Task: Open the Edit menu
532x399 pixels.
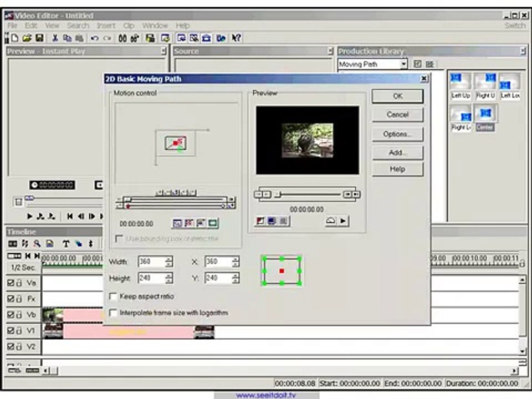Action: (x=30, y=25)
